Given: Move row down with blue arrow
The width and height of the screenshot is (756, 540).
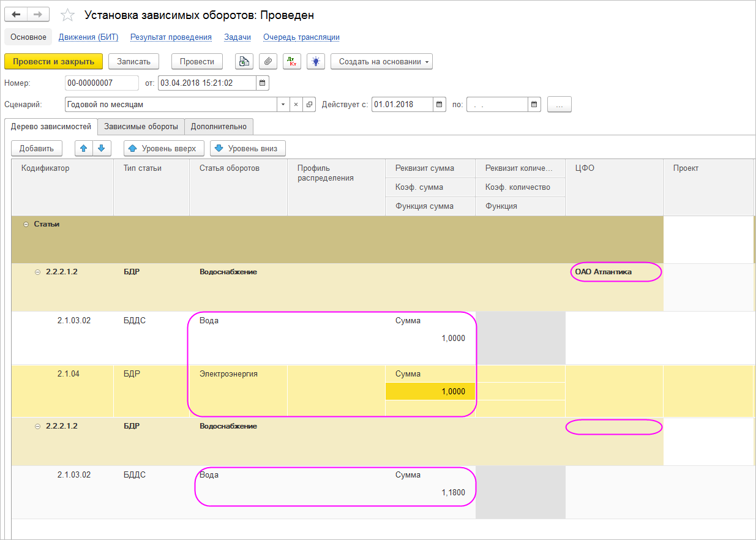Looking at the screenshot, I should 102,148.
